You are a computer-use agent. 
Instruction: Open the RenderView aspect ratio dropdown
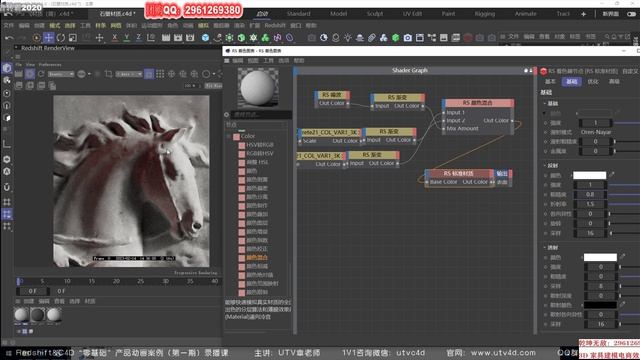129,74
